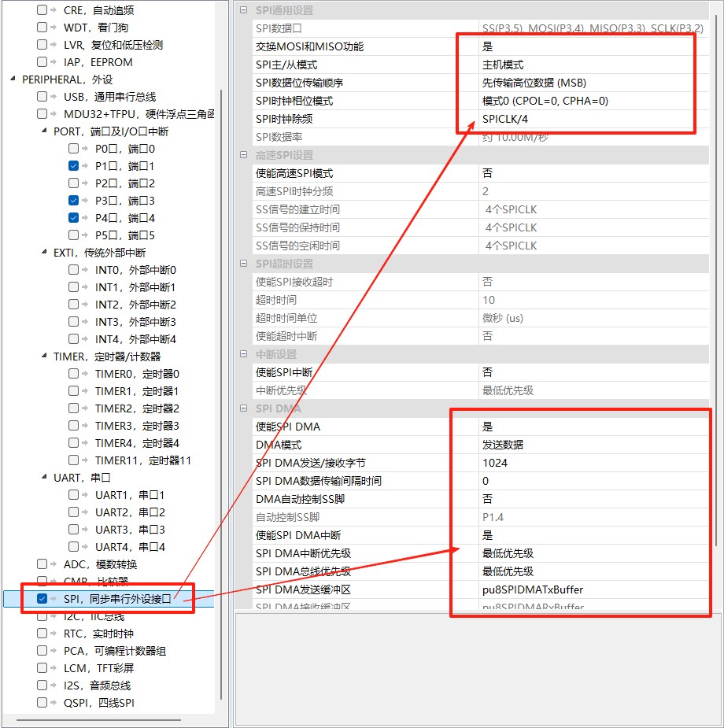
Task: Uncheck the P3口 端口3 checkbox
Action: (73, 200)
